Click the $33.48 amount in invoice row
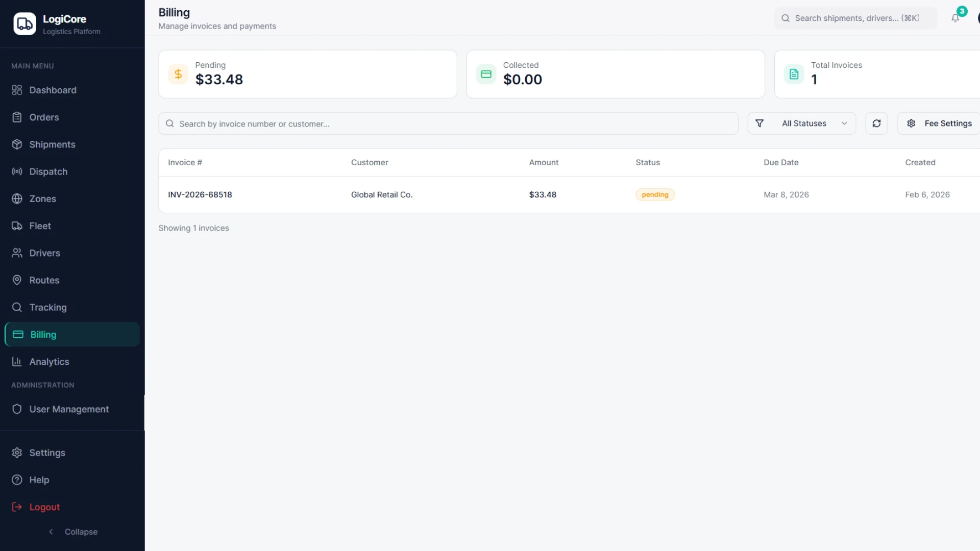 [543, 194]
